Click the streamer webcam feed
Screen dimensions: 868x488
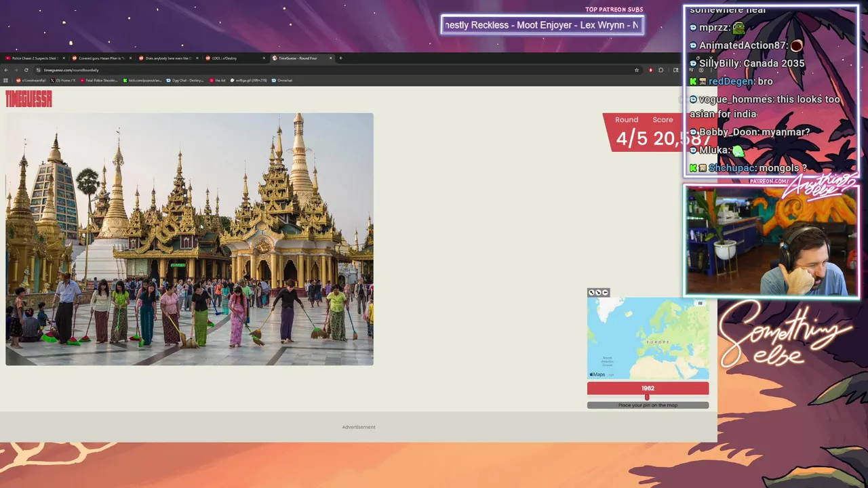tap(771, 241)
